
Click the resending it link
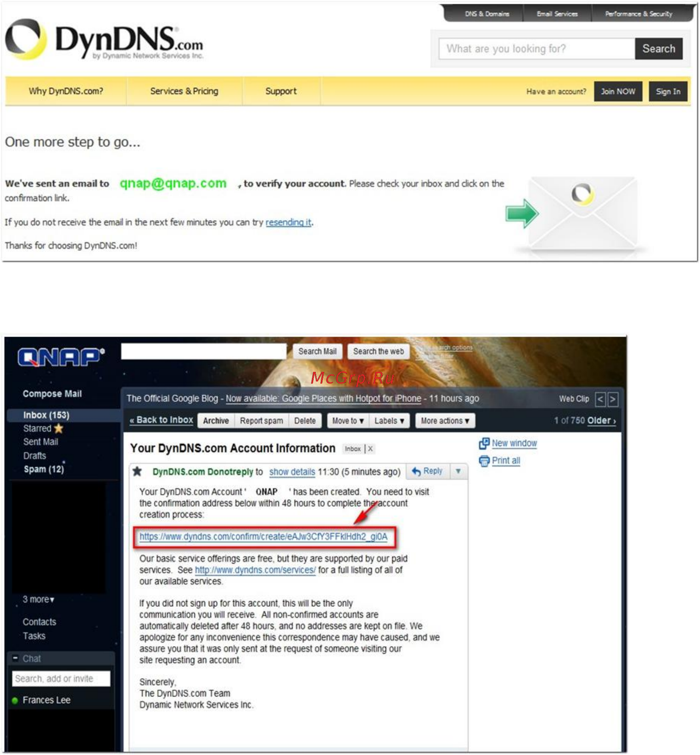[x=288, y=222]
